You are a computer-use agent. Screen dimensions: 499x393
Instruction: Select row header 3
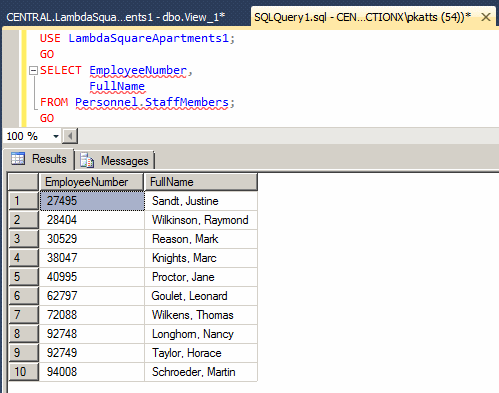click(x=23, y=239)
